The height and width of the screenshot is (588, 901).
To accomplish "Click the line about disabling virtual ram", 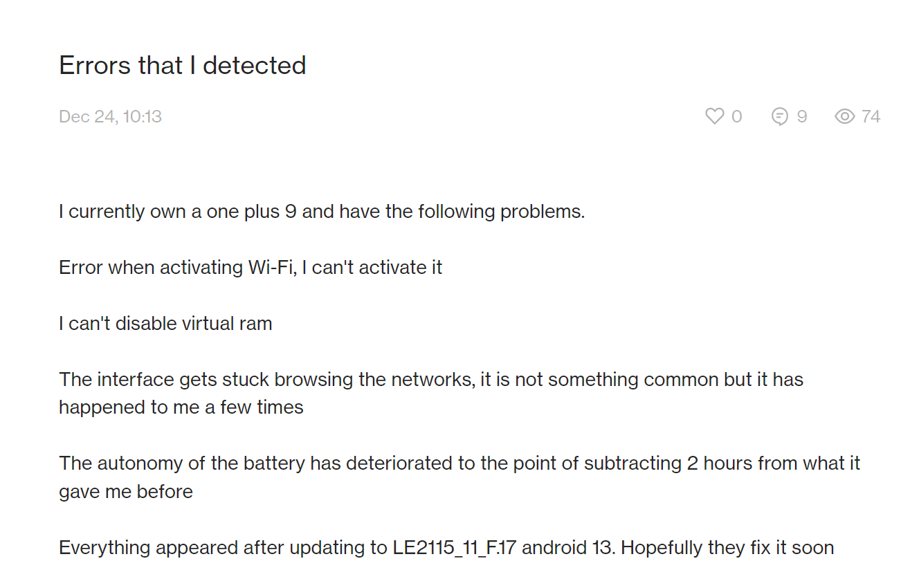I will [x=165, y=323].
